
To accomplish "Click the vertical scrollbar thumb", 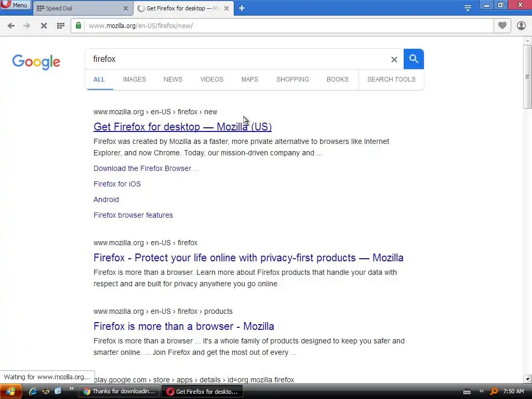I will 527,77.
